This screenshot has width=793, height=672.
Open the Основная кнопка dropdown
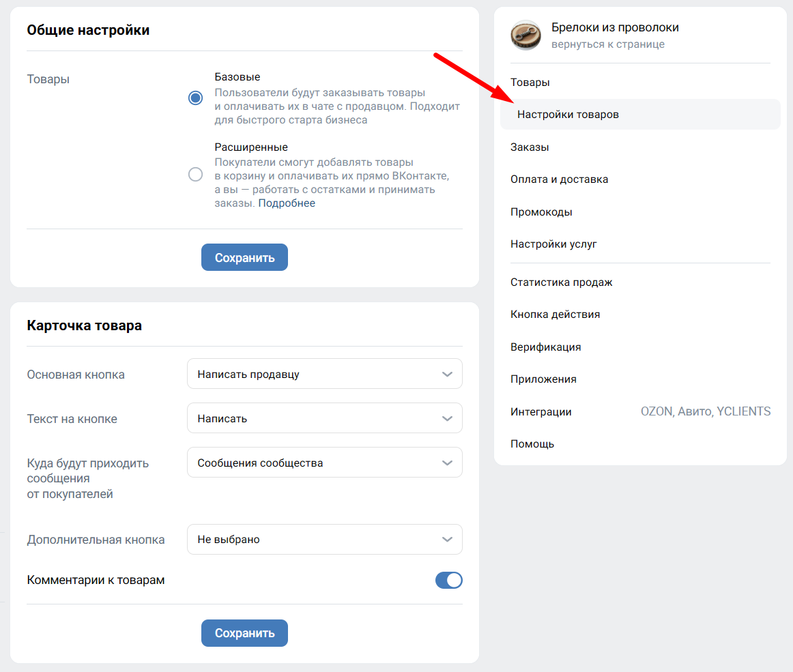[324, 374]
